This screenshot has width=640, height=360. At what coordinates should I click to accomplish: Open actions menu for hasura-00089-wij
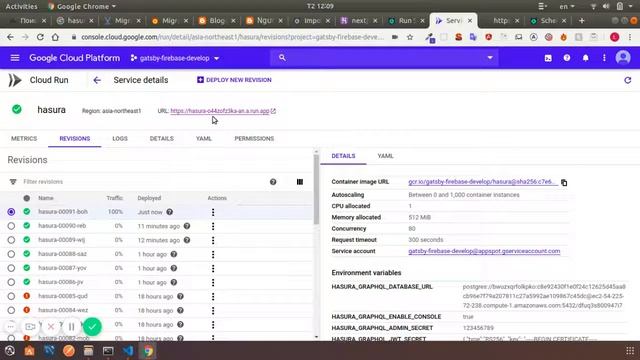point(213,240)
